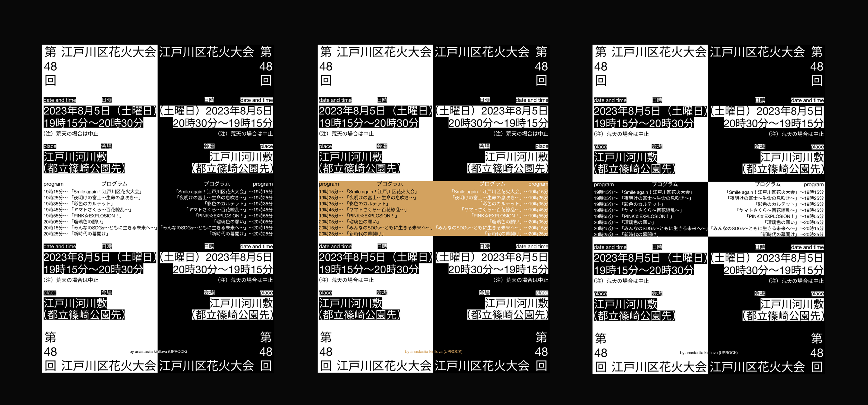The width and height of the screenshot is (868, 405).
Task: Click the bottom '20時30分〜19時15分' time on middle poster's black half
Action: (498, 270)
